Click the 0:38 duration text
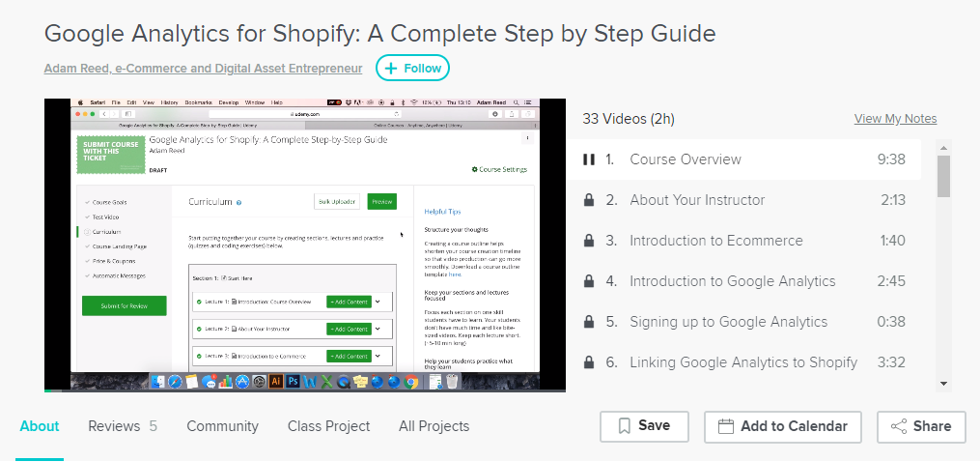Image resolution: width=980 pixels, height=462 pixels. pyautogui.click(x=891, y=323)
